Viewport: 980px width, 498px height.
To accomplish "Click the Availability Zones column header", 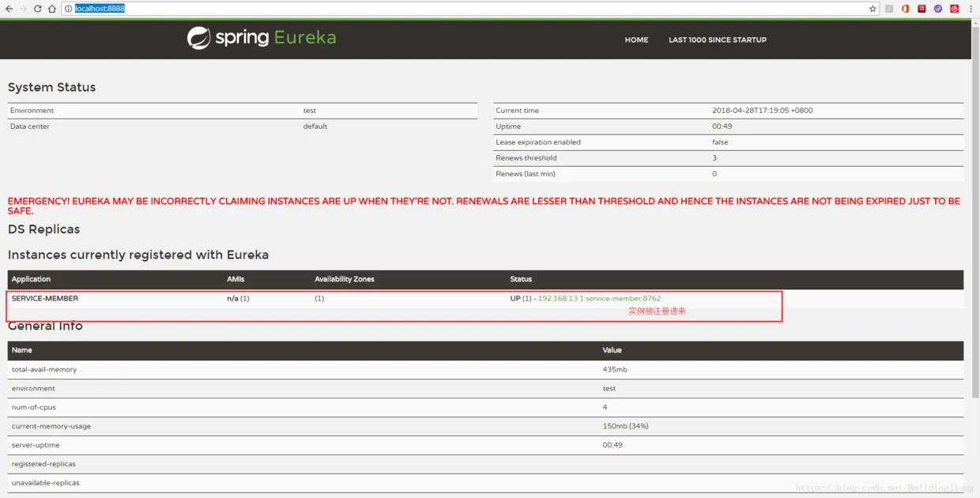I will point(345,279).
